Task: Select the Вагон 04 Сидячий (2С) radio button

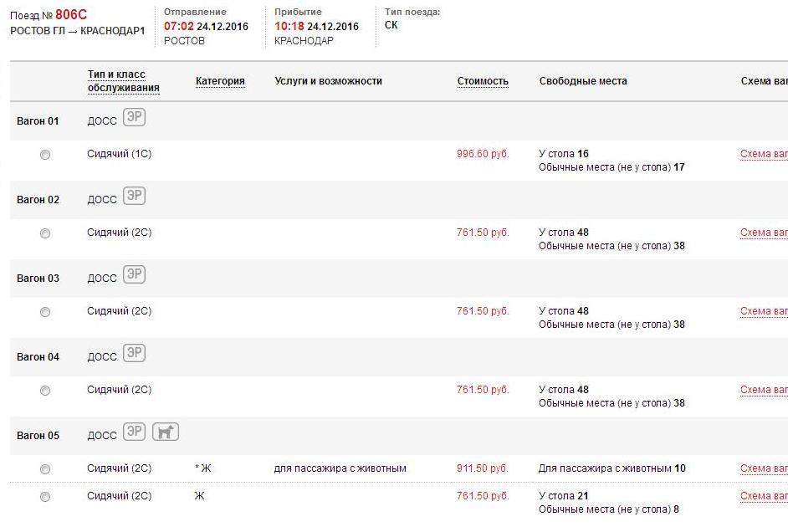Action: tap(45, 391)
